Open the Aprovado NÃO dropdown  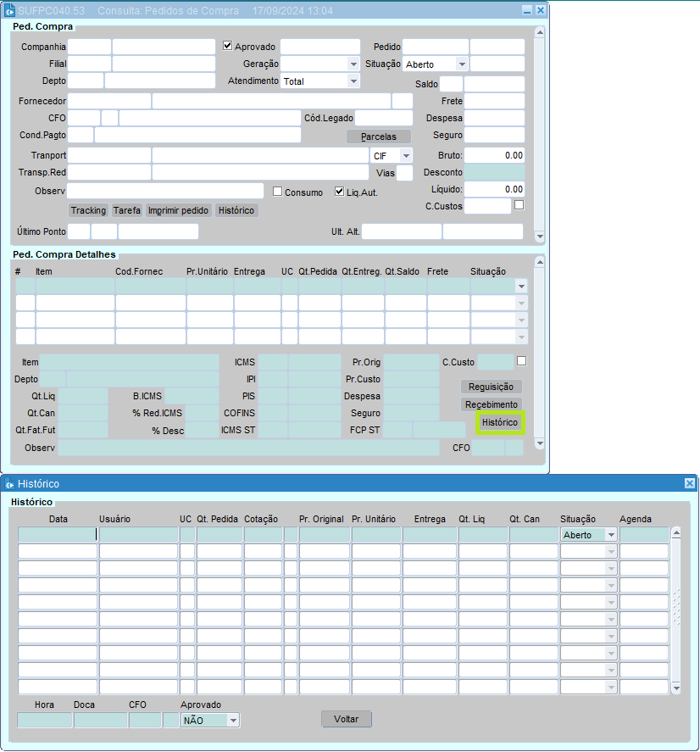[233, 720]
